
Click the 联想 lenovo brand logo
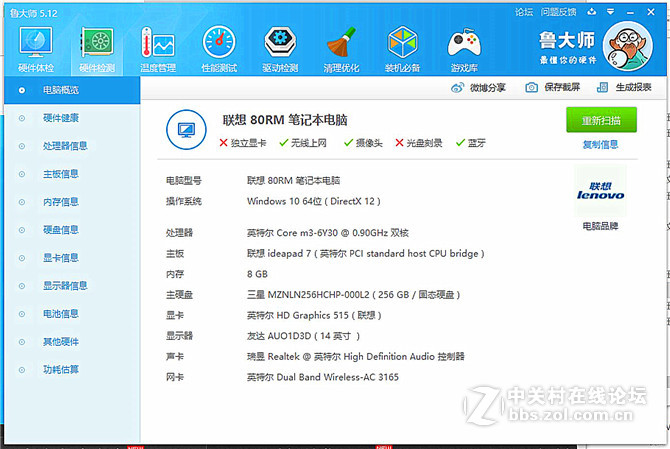600,191
